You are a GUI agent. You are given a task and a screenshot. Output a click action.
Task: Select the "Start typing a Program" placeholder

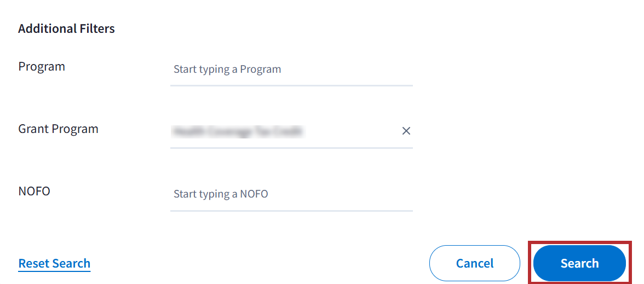click(227, 69)
